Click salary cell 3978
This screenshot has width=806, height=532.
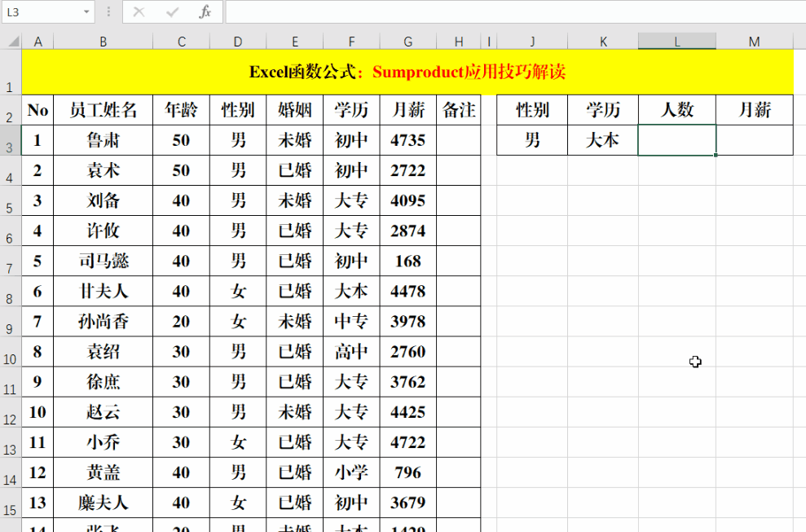(408, 321)
